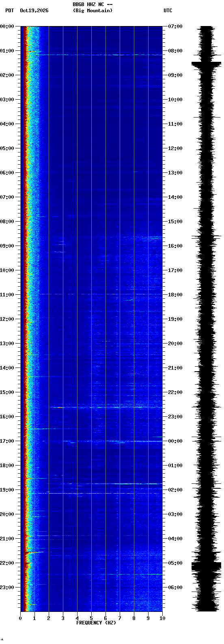The height and width of the screenshot is (644, 224).
Task: Select '13:00' on the UTC time axis
Action: (x=175, y=173)
